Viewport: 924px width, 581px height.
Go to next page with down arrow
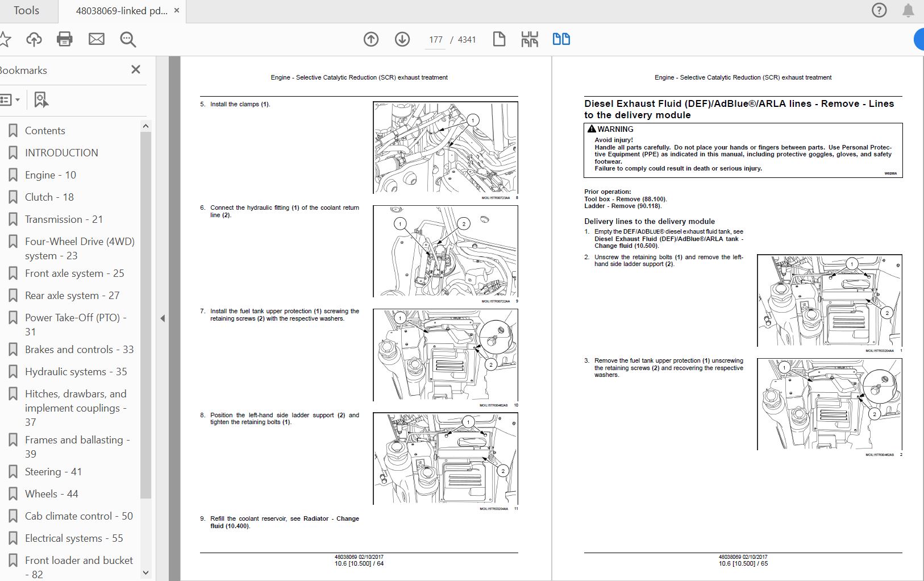(x=402, y=39)
